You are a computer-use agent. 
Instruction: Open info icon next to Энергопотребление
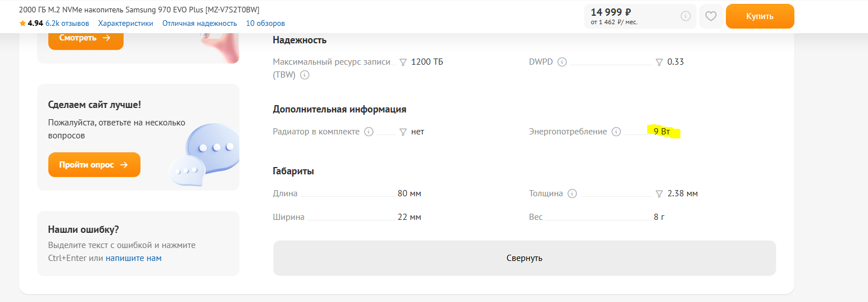[616, 132]
